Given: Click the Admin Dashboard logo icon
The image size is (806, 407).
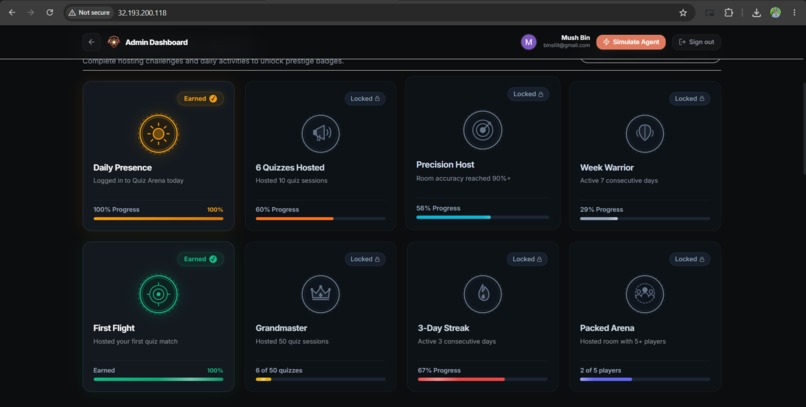Looking at the screenshot, I should pyautogui.click(x=114, y=42).
